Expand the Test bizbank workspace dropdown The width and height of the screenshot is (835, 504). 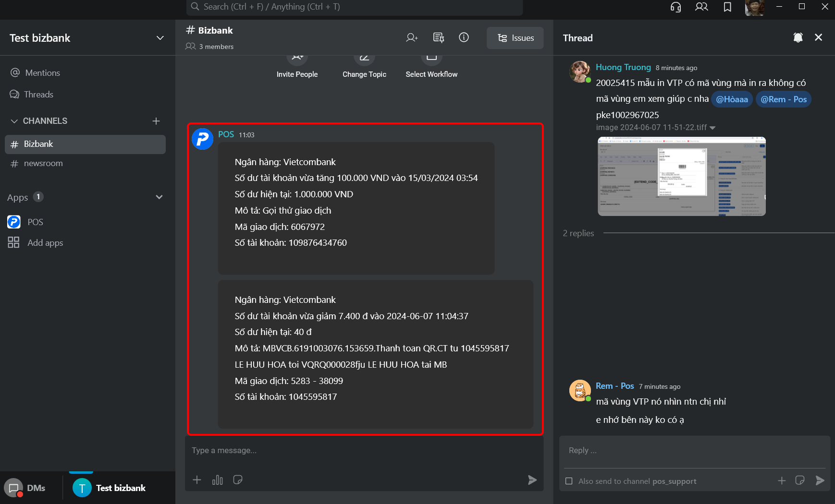160,38
